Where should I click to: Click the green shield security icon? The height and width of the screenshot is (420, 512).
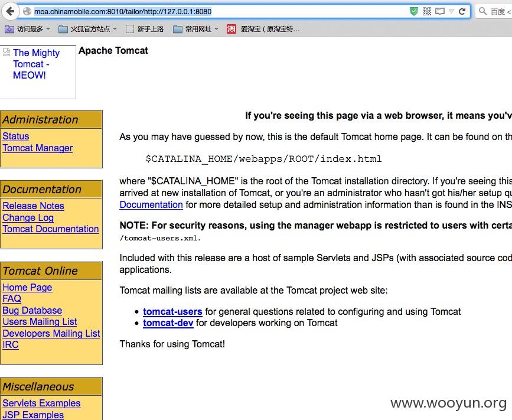[414, 11]
